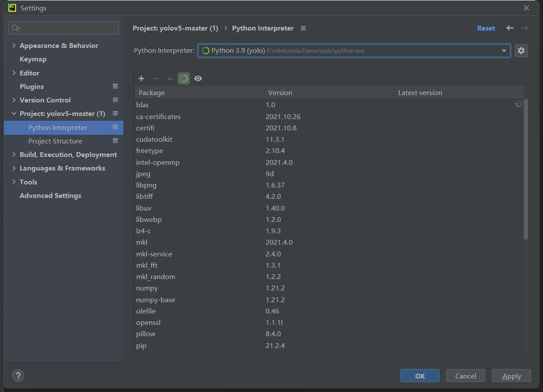Click the install package plus icon
This screenshot has height=392, width=543.
point(141,78)
